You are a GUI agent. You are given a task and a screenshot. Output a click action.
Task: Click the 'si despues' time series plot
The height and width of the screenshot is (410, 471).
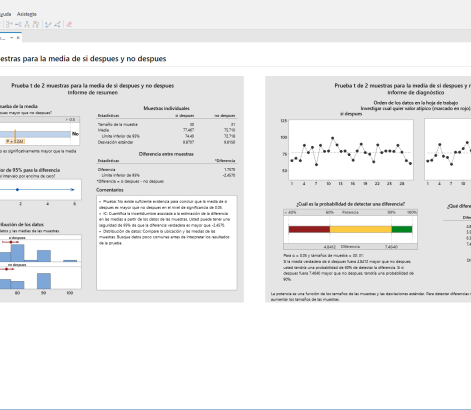coord(351,150)
